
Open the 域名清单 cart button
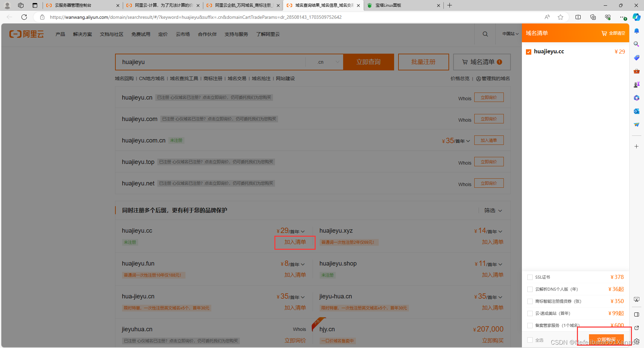coord(482,62)
